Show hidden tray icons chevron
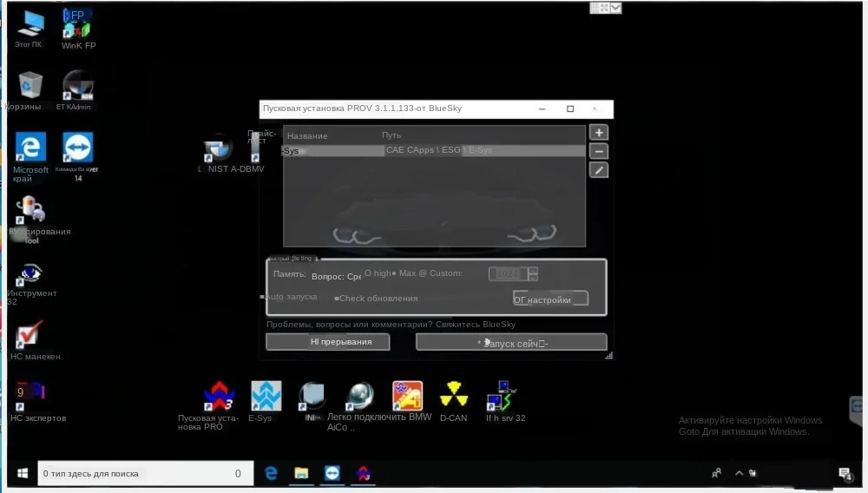The image size is (868, 493). point(739,473)
